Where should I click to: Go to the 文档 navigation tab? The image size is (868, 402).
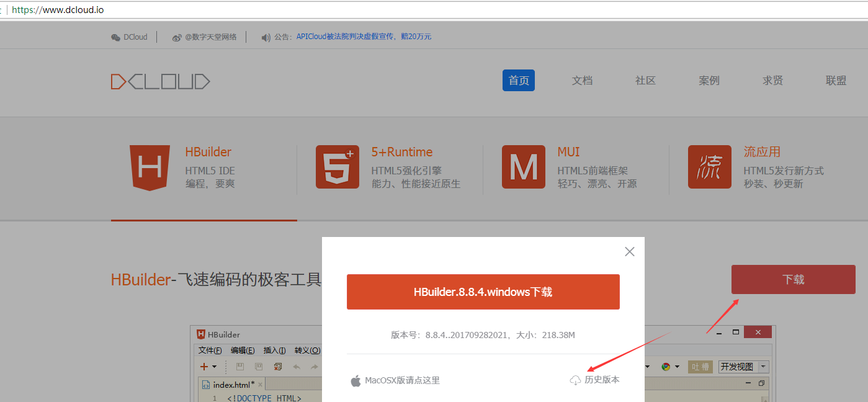click(x=582, y=81)
